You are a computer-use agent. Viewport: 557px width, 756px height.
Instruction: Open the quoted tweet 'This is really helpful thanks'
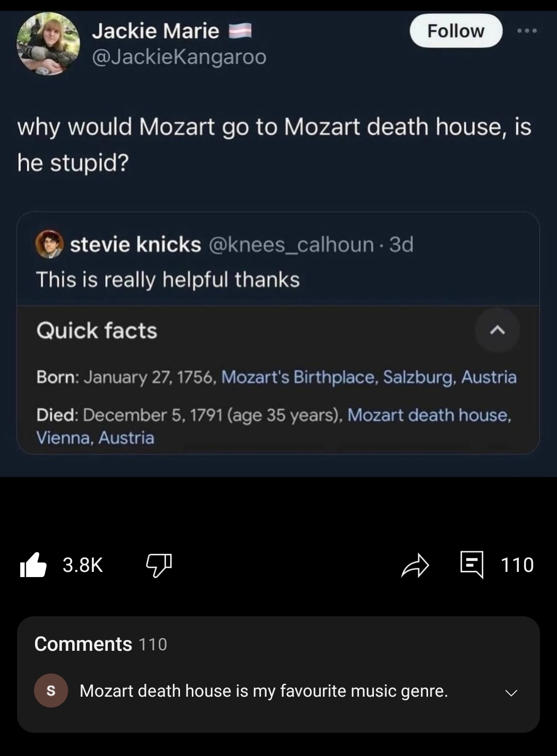click(x=168, y=280)
